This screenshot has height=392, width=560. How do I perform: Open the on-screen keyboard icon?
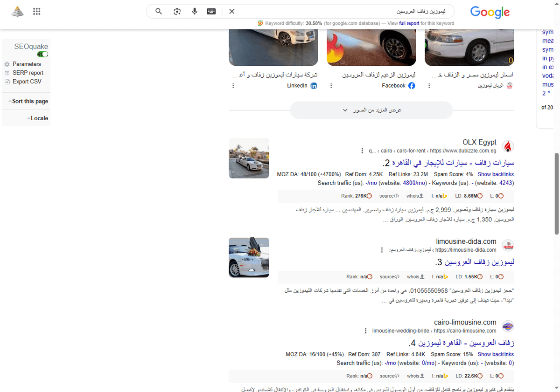(211, 11)
